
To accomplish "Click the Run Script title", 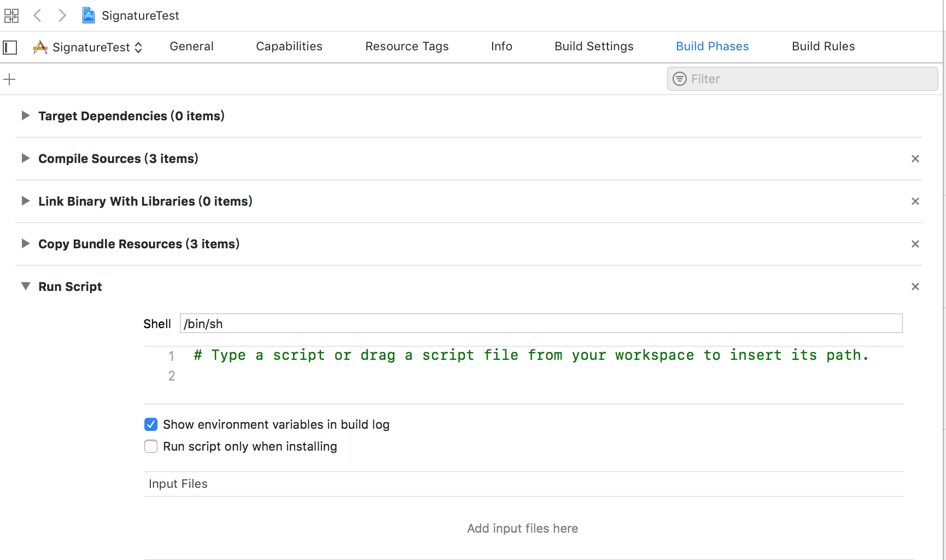I will [x=70, y=287].
